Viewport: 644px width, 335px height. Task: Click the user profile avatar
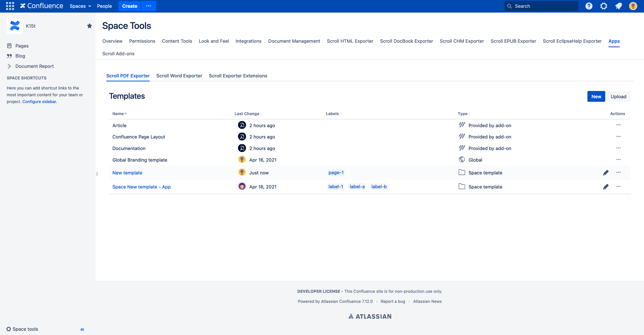pos(633,6)
